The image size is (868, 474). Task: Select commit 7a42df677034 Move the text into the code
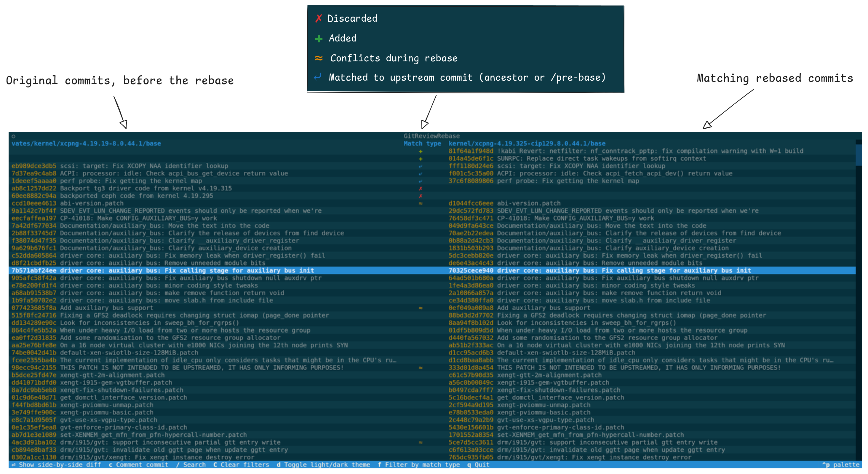coord(140,226)
